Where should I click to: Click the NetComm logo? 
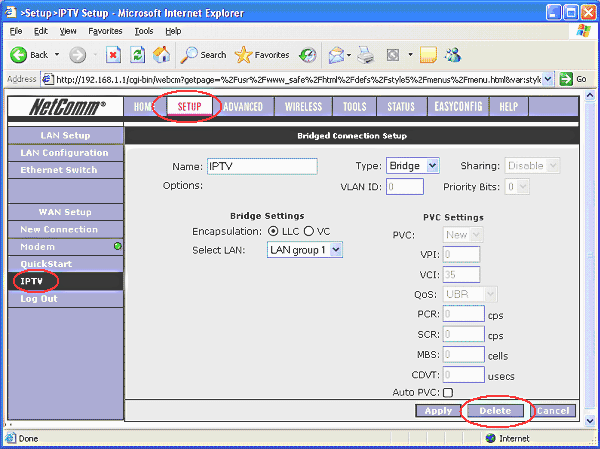(x=66, y=106)
